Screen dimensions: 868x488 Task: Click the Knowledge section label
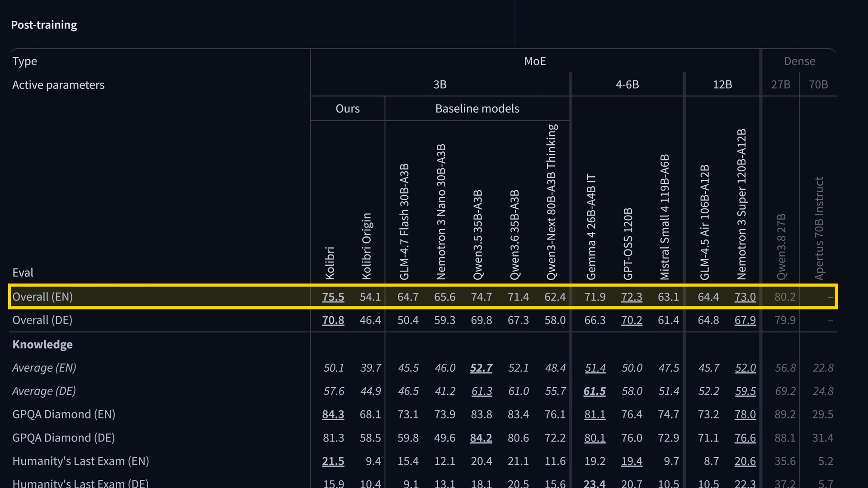tap(42, 344)
